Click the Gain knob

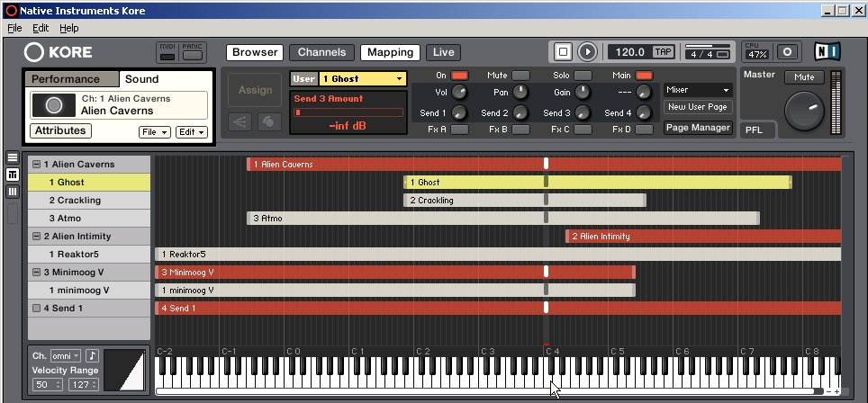pos(582,92)
